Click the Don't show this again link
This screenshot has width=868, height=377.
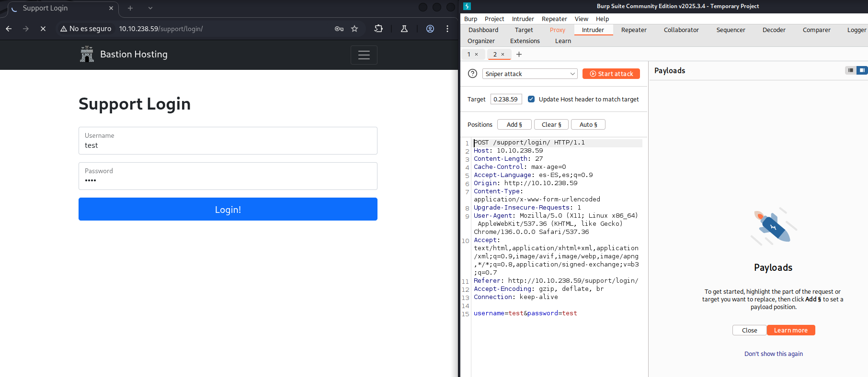click(774, 354)
